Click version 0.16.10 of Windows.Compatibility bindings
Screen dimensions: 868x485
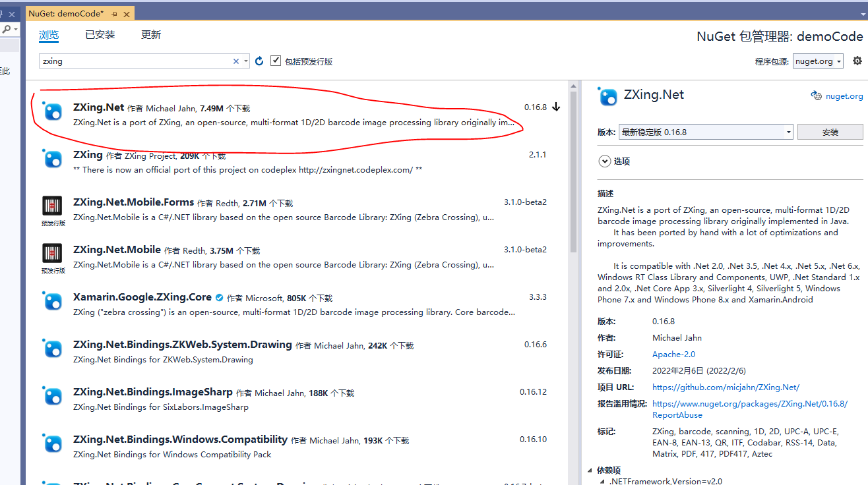coord(533,439)
